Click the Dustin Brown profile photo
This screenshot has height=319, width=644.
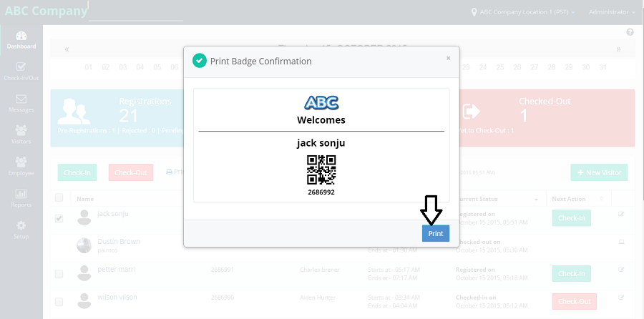pyautogui.click(x=84, y=245)
